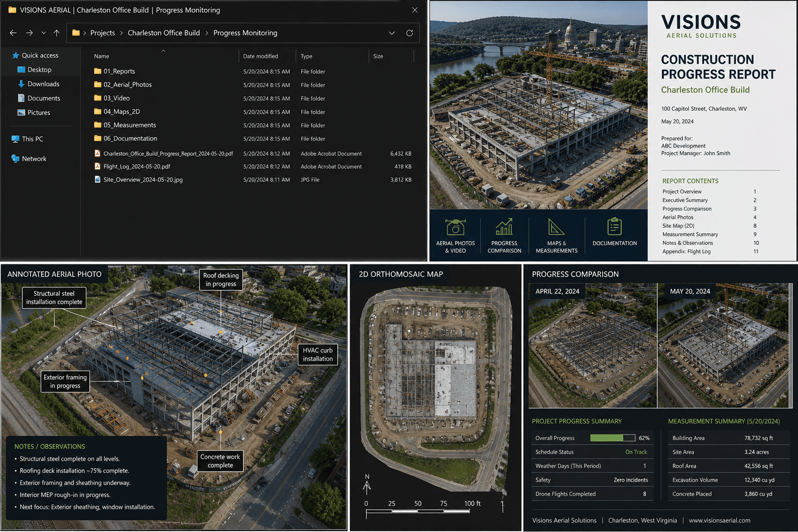Click the Progress Comparison chart icon

504,227
